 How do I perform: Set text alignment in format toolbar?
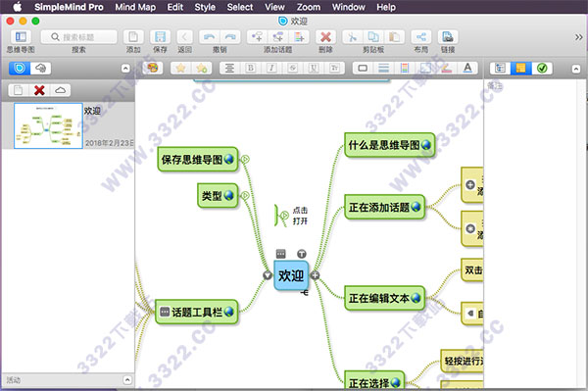229,68
